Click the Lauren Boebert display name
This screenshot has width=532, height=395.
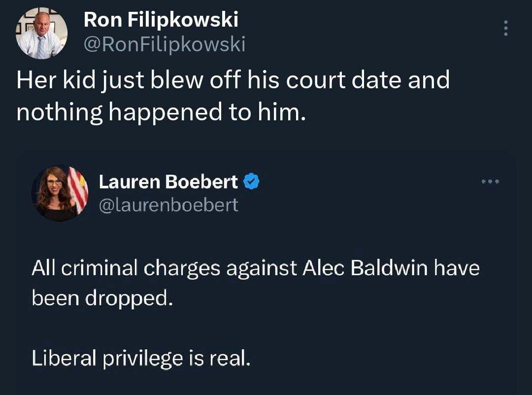(x=168, y=182)
